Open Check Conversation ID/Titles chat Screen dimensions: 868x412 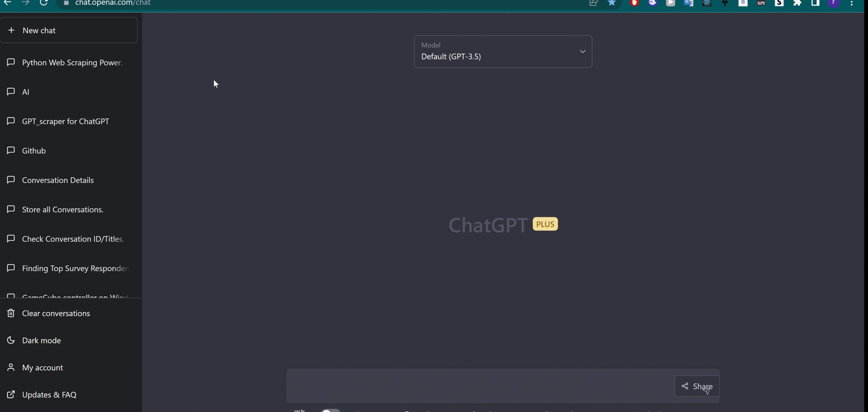72,238
